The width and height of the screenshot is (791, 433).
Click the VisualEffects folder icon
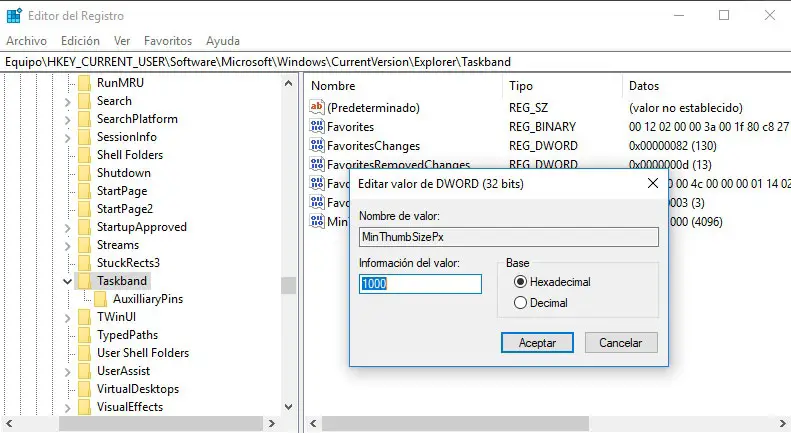click(x=85, y=407)
